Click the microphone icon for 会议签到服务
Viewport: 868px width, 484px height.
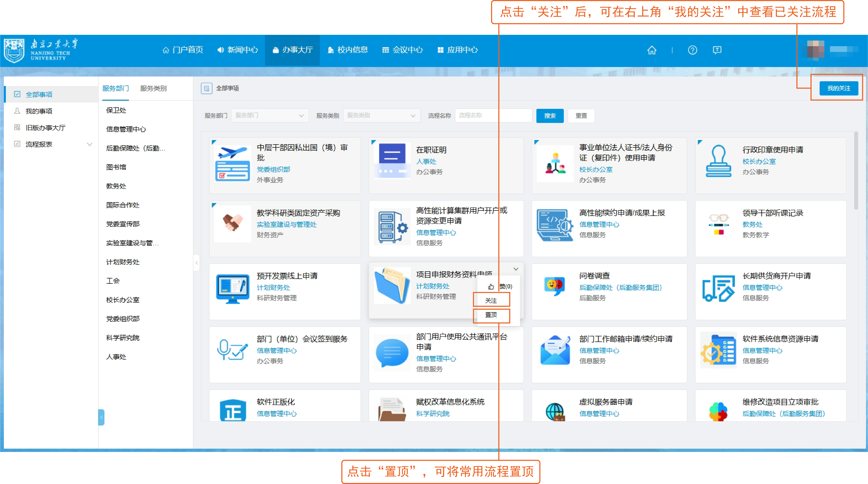pyautogui.click(x=232, y=350)
